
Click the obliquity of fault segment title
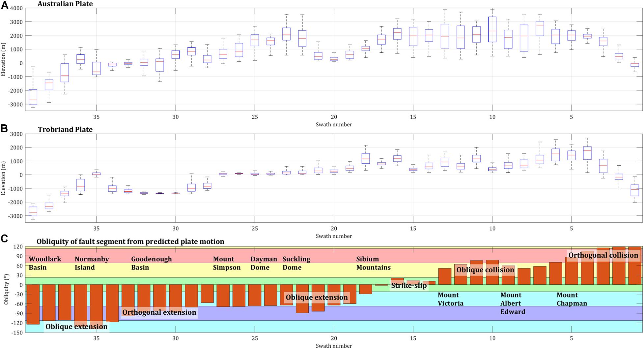pos(130,241)
